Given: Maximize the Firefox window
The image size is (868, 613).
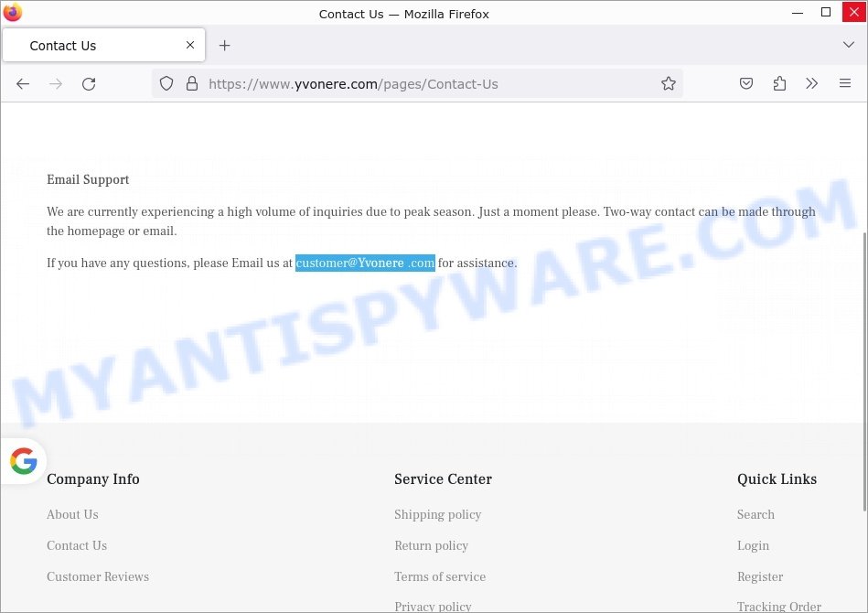Looking at the screenshot, I should [x=825, y=12].
